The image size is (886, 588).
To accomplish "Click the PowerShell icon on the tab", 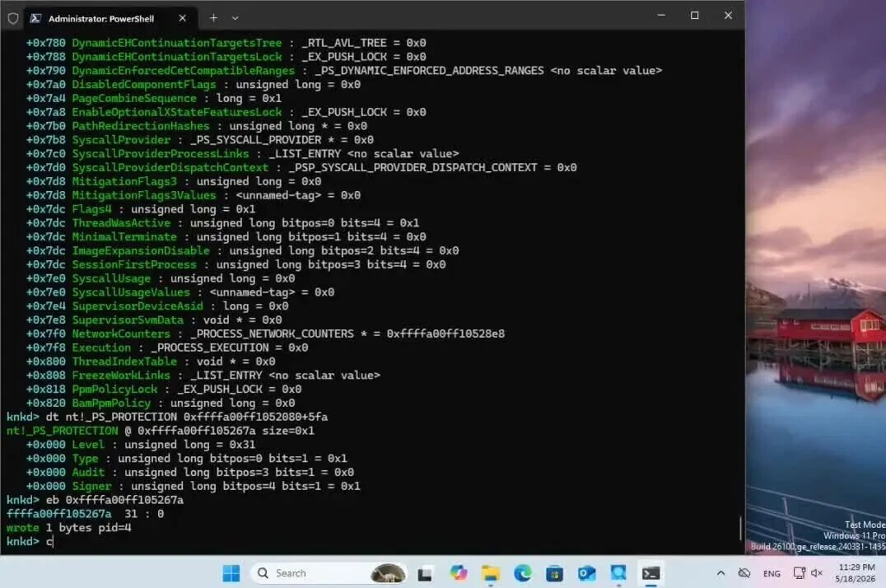I will [x=35, y=18].
